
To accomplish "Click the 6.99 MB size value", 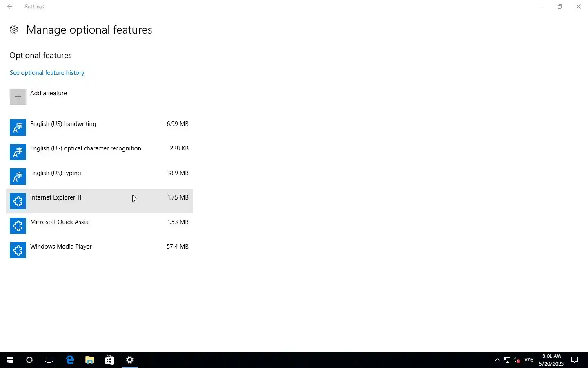I will (x=178, y=124).
